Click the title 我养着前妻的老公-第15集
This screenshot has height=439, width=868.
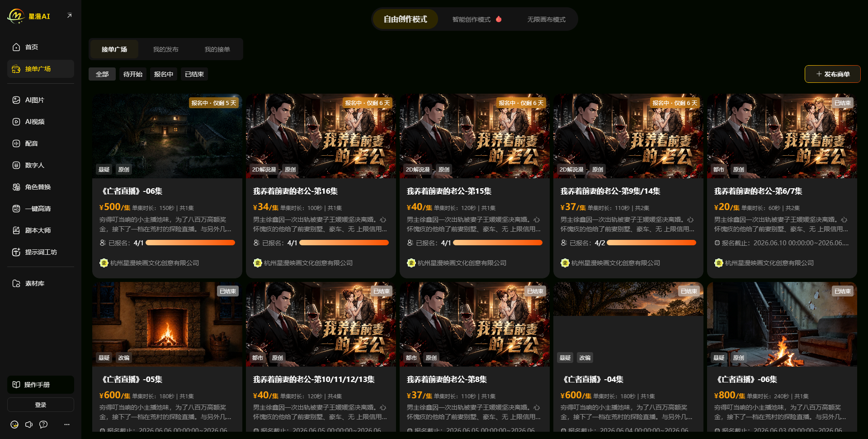pyautogui.click(x=449, y=191)
